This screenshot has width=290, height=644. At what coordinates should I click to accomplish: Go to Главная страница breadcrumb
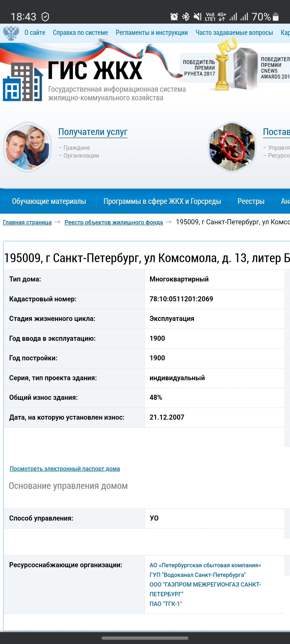coord(27,222)
